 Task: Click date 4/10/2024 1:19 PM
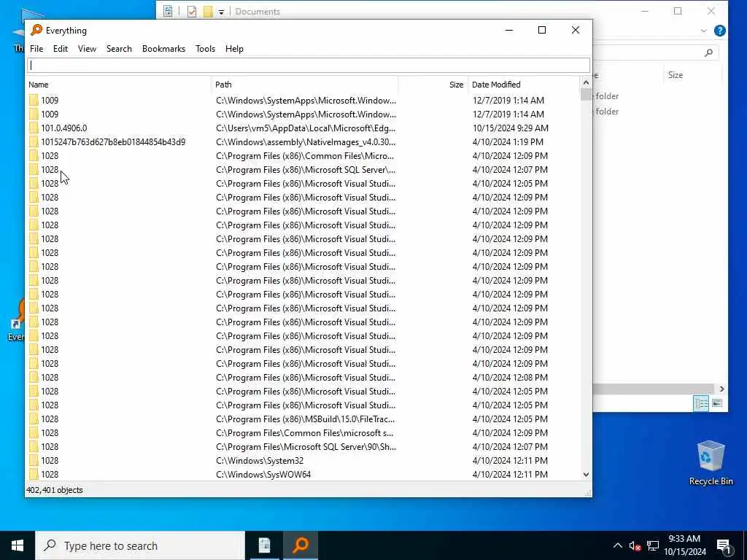point(508,142)
